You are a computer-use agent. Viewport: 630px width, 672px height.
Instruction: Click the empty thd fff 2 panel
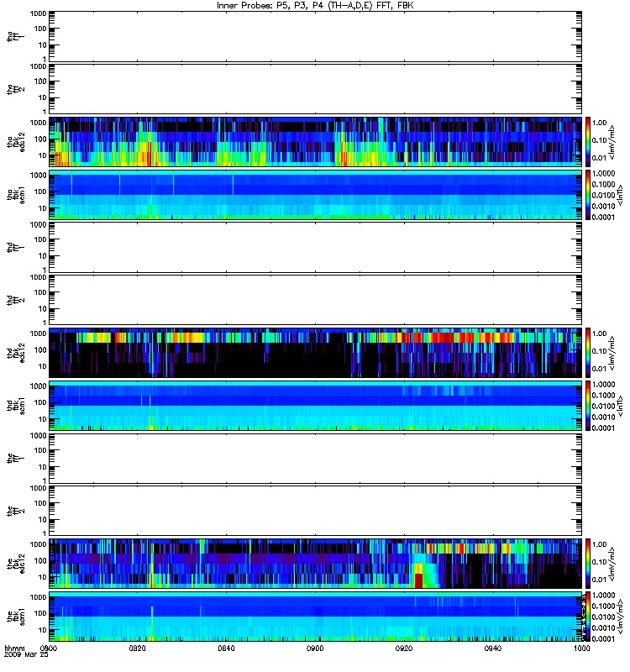point(315,300)
